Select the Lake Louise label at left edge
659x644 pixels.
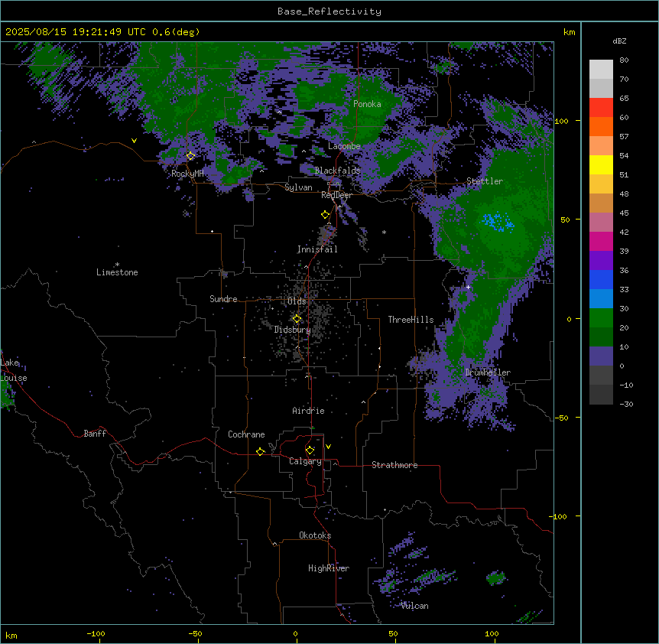tap(14, 370)
